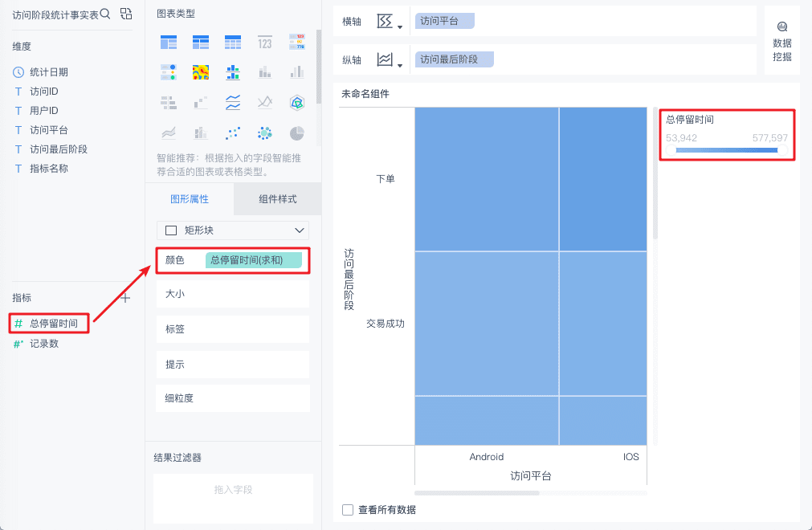This screenshot has width=812, height=530.
Task: Select the grouped table chart type
Action: point(169,42)
